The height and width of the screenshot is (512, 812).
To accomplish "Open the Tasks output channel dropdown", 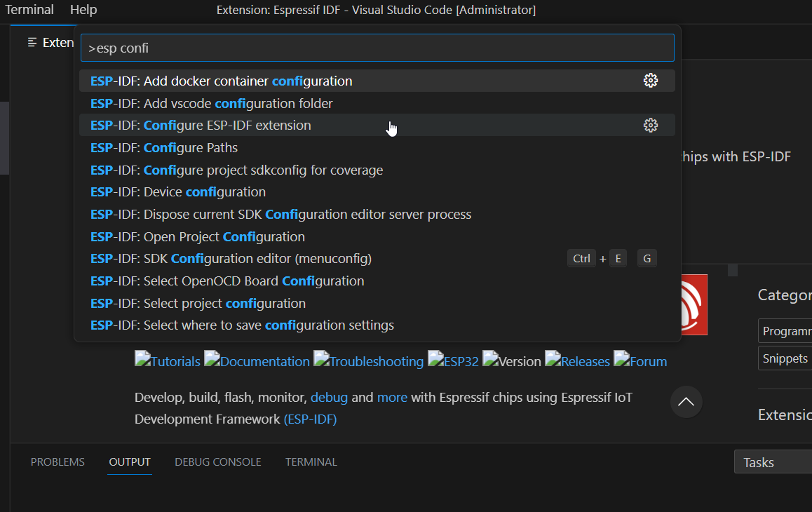I will point(773,462).
